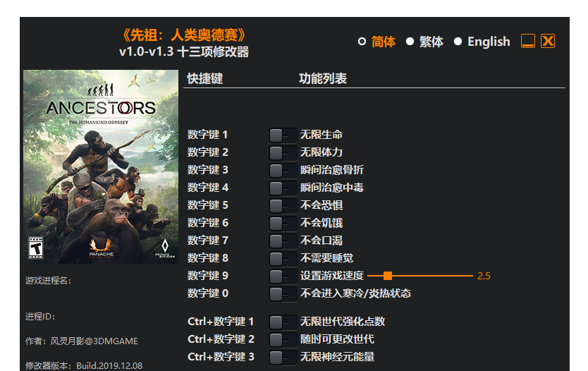Click the 数字键 1 hotkey label
This screenshot has width=588, height=371.
pos(208,134)
